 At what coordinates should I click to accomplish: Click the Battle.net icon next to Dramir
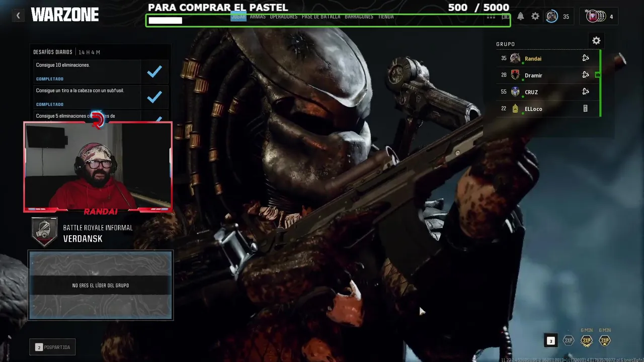coord(586,75)
